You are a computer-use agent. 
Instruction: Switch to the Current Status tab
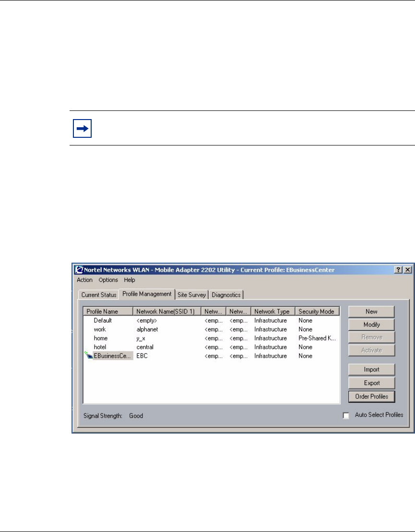[x=99, y=295]
